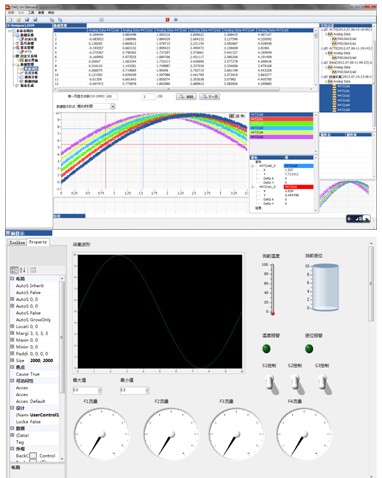Click the green level alarm LED
Screen dimensions: 382x478
(x=309, y=349)
